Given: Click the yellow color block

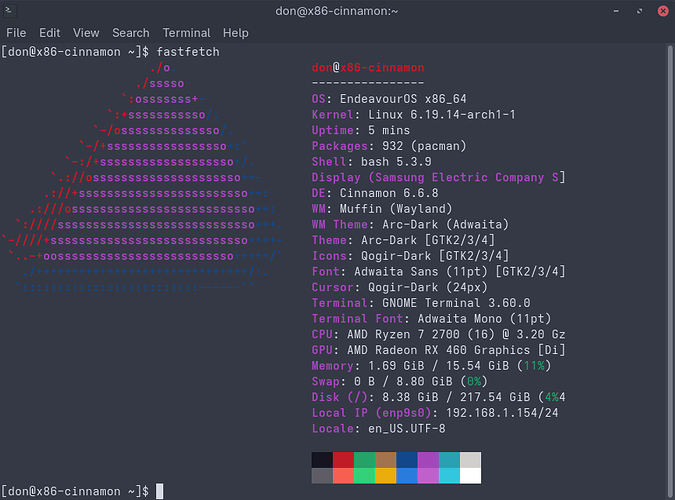Looking at the screenshot, I should point(385,476).
